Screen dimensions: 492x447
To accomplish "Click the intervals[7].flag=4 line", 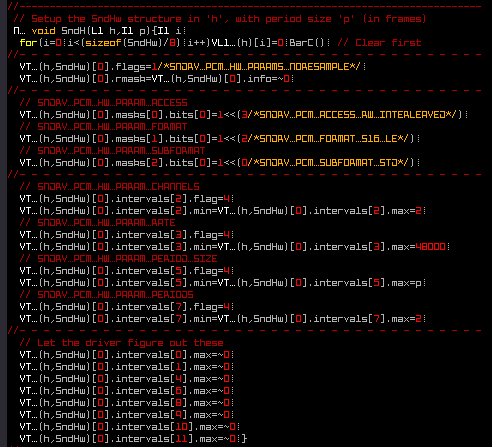I will tap(126, 307).
